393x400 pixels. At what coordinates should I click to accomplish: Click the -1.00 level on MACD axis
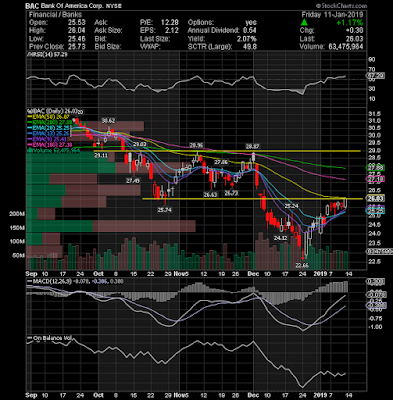(374, 327)
